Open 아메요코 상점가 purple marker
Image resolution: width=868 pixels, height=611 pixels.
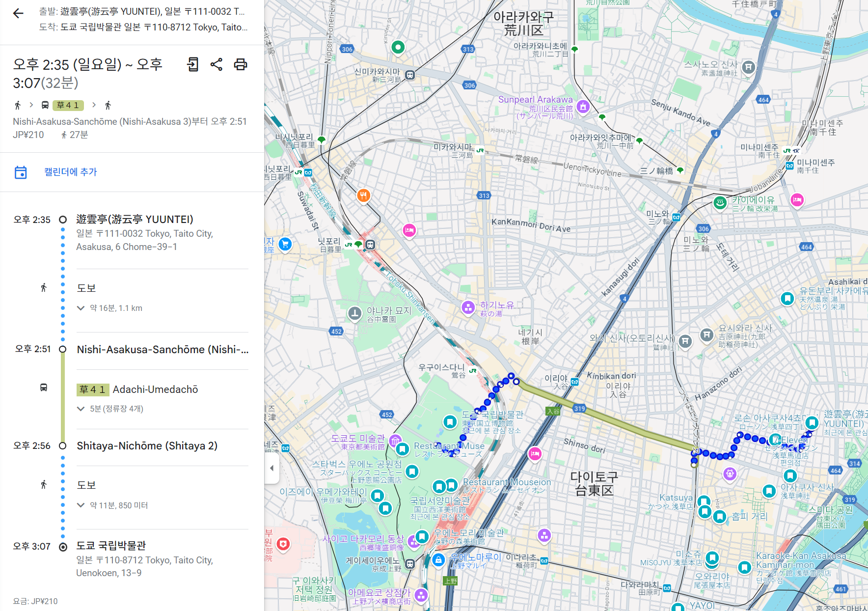tap(421, 595)
